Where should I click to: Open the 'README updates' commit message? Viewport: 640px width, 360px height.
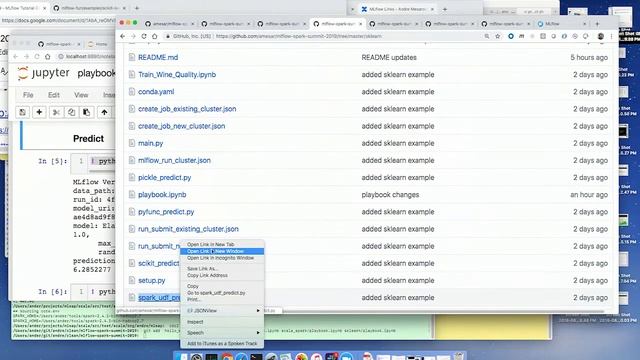389,57
